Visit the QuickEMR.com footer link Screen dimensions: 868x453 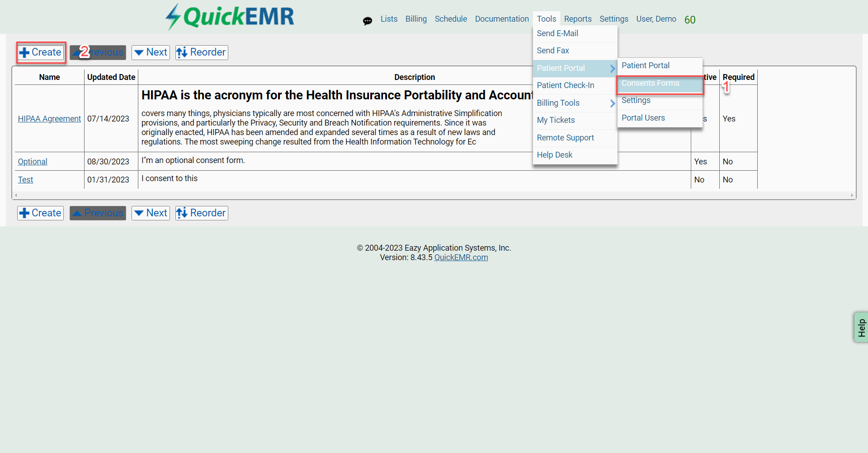tap(461, 257)
